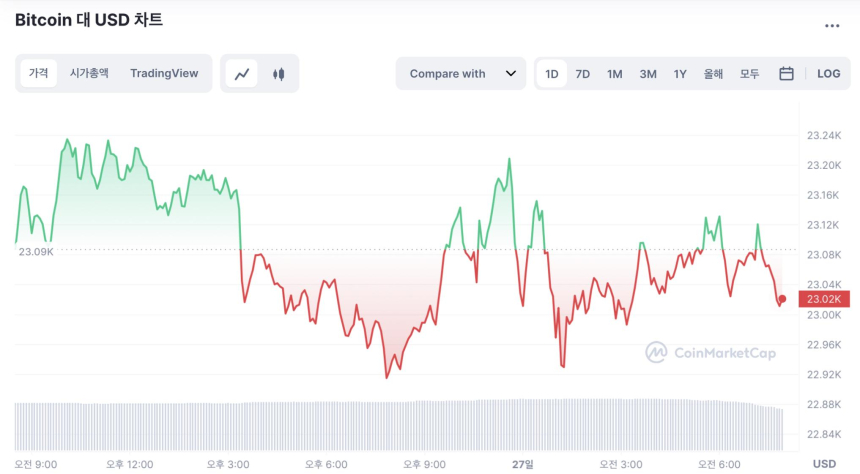860x474 pixels.
Task: Switch to the 가격 tab
Action: coord(38,73)
